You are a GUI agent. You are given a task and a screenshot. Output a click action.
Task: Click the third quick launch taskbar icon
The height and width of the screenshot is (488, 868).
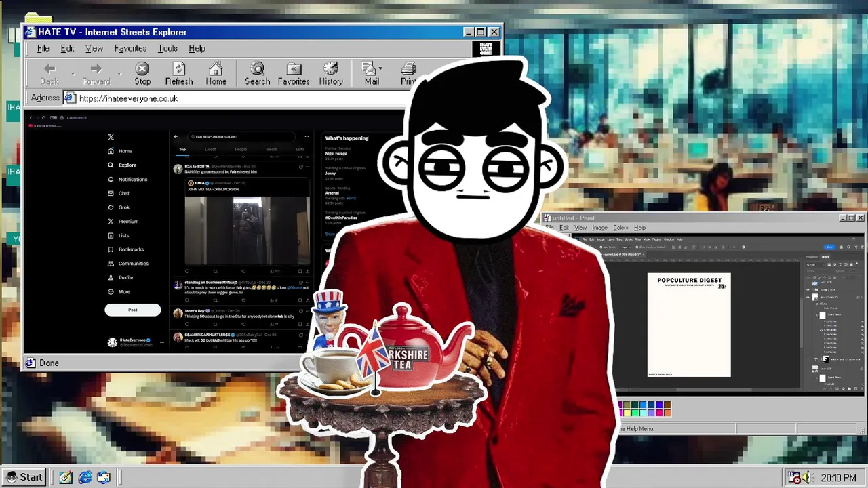coord(104,478)
